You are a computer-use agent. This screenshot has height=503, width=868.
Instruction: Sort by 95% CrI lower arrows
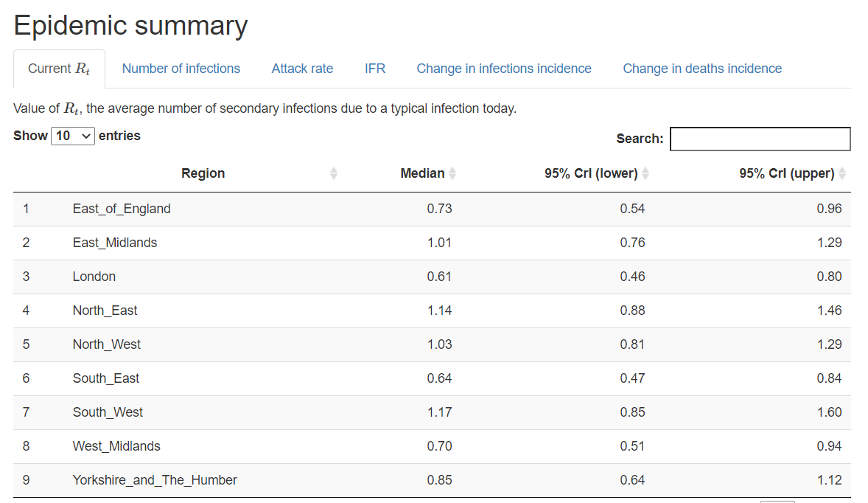coord(645,173)
